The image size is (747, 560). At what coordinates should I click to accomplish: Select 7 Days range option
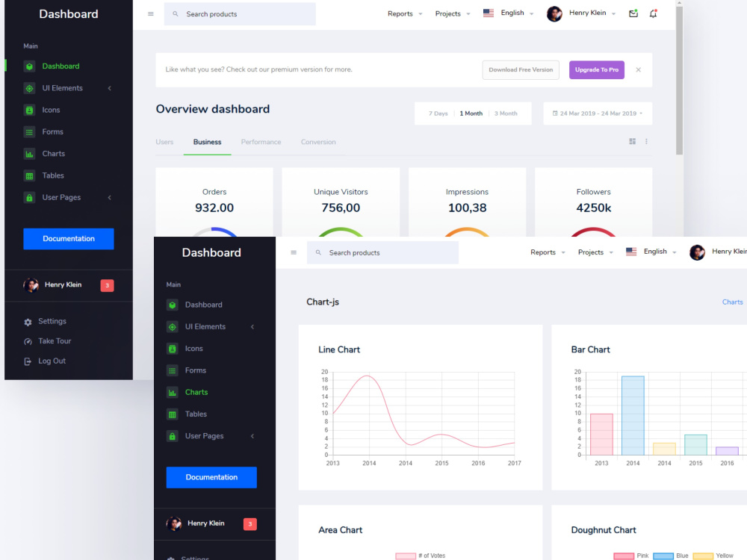pyautogui.click(x=438, y=113)
